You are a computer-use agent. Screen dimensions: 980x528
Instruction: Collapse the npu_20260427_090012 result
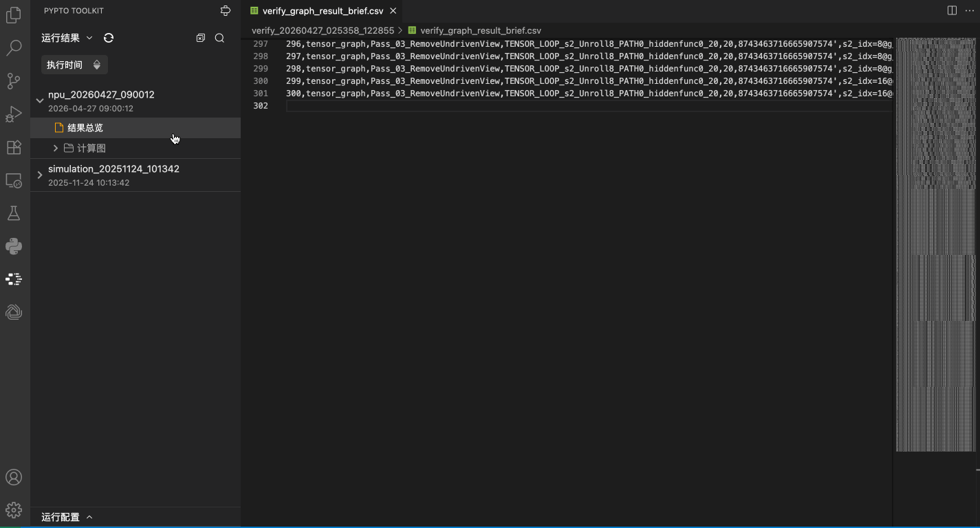coord(40,100)
